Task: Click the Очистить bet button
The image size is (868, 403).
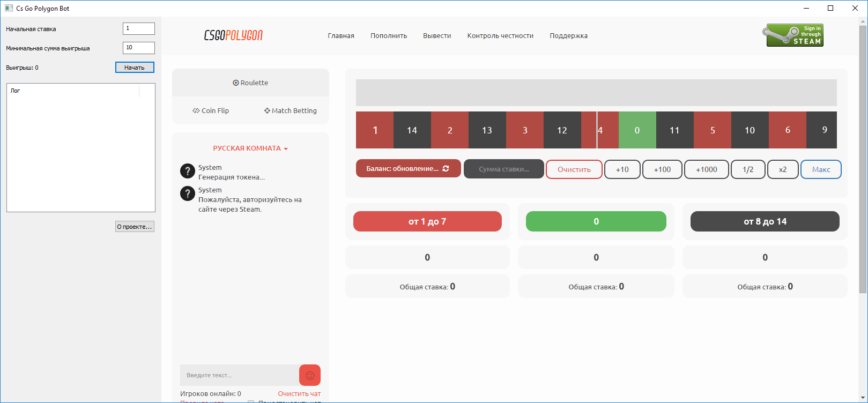Action: (574, 169)
